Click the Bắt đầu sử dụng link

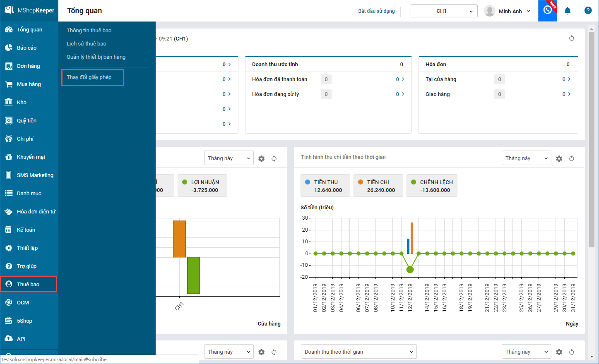pos(376,11)
